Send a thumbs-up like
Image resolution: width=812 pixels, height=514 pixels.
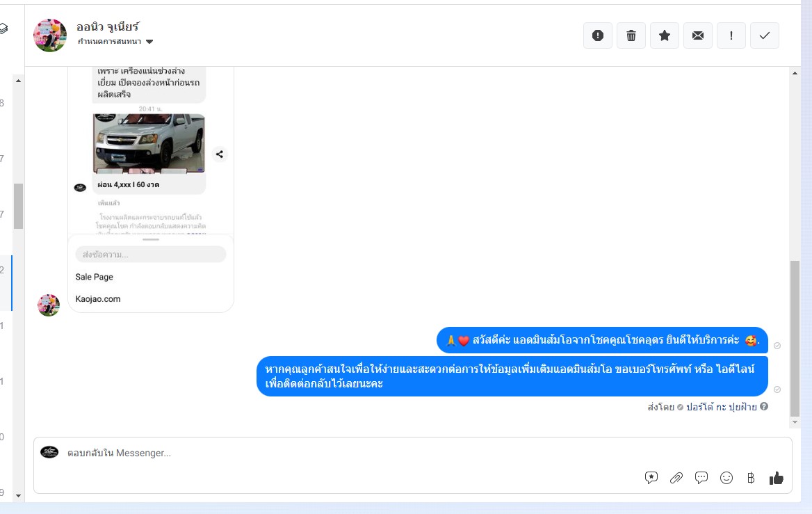pyautogui.click(x=777, y=478)
